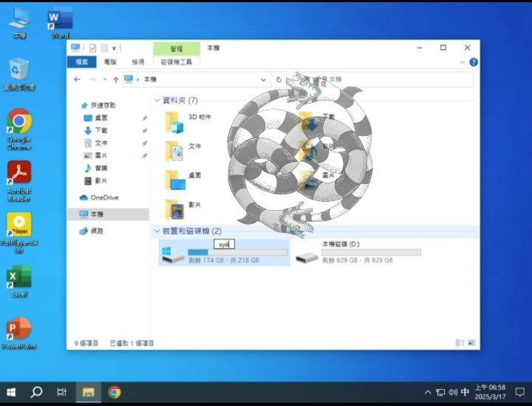Image resolution: width=532 pixels, height=406 pixels.
Task: Select the 文件 folder in the content area
Action: tap(183, 151)
